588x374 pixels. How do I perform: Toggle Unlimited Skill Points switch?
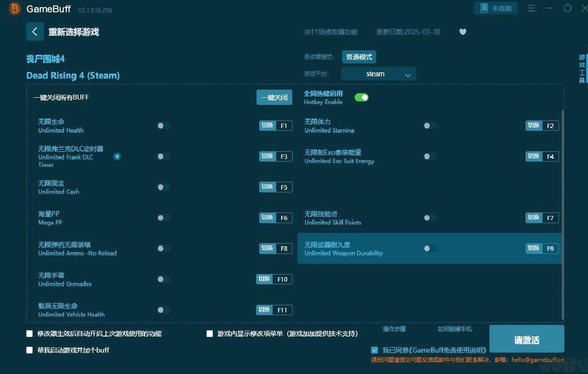(430, 218)
